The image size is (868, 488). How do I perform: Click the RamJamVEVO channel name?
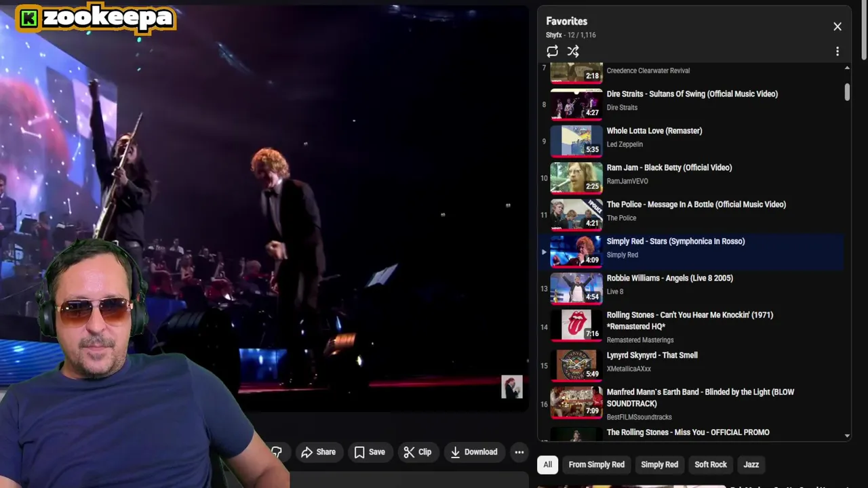click(x=627, y=181)
